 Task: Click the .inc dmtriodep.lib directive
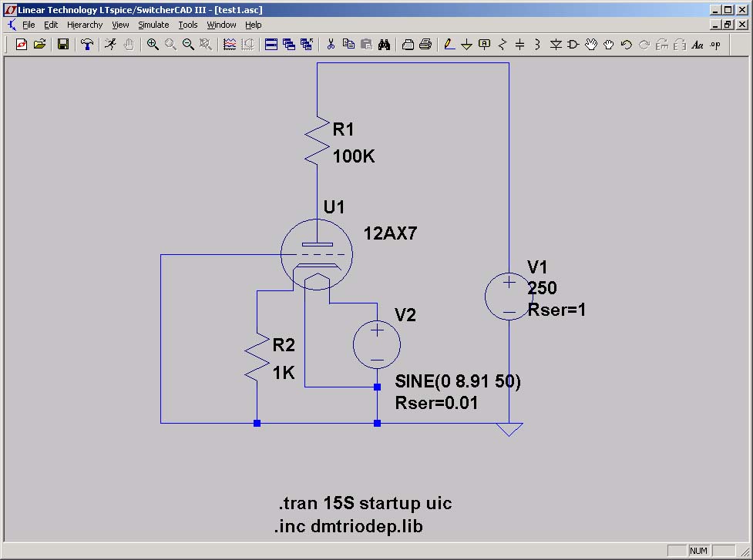348,526
